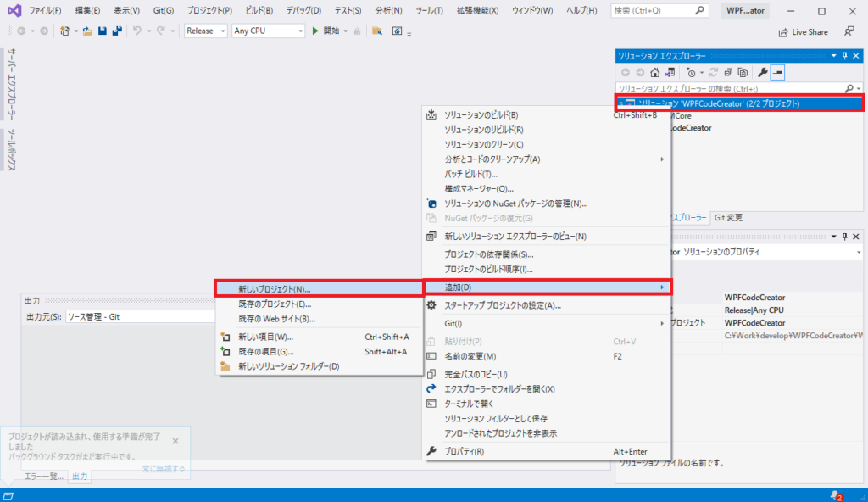Click the new project toolbar icon
This screenshot has width=868, height=502.
pyautogui.click(x=64, y=31)
